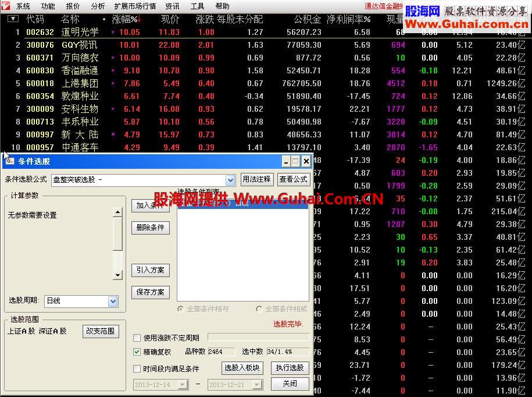This screenshot has width=532, height=397.
Task: Open the 资讯 menu
Action: pos(172,6)
